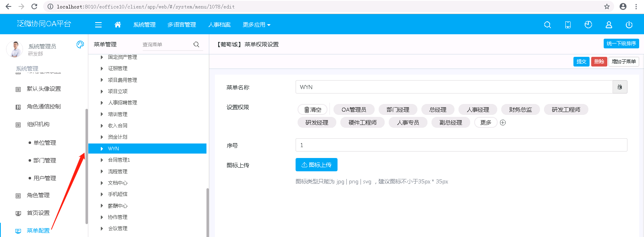Select 角色管理 in left sidebar
644x237 pixels.
tap(38, 195)
